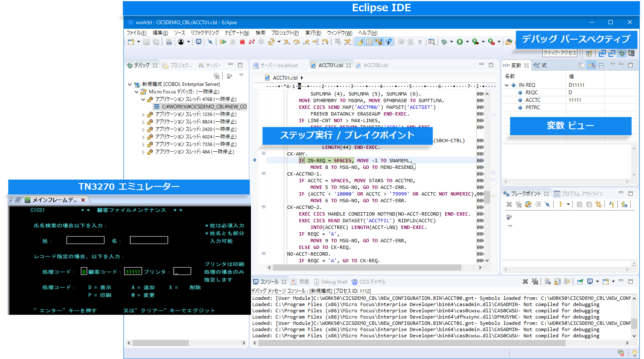Image resolution: width=644 pixels, height=359 pixels.
Task: Select the ACCTC variable row
Action: 569,100
